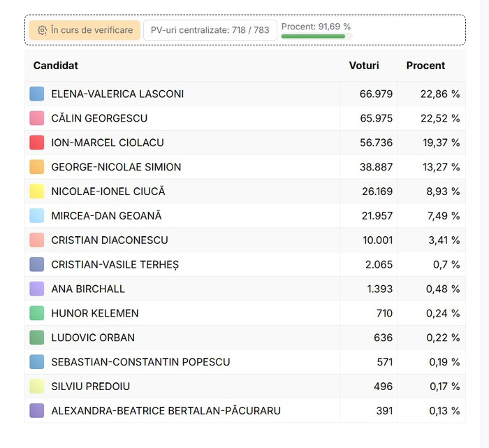The width and height of the screenshot is (489, 448).
Task: Sort by the Procent column header
Action: click(x=425, y=66)
